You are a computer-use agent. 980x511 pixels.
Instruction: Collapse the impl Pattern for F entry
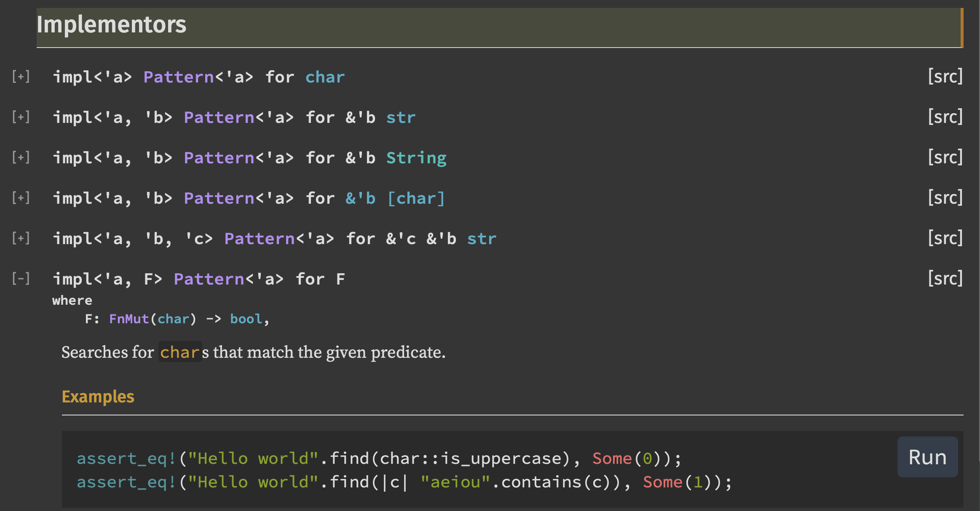click(21, 279)
